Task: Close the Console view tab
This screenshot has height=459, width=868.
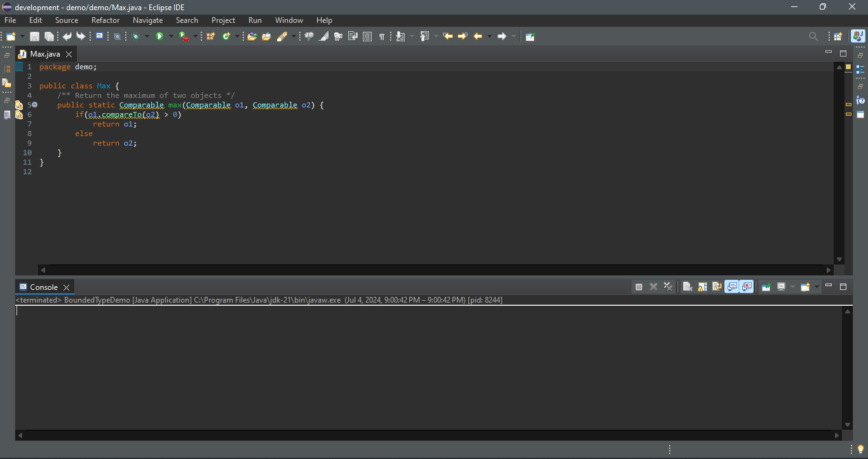Action: point(66,287)
